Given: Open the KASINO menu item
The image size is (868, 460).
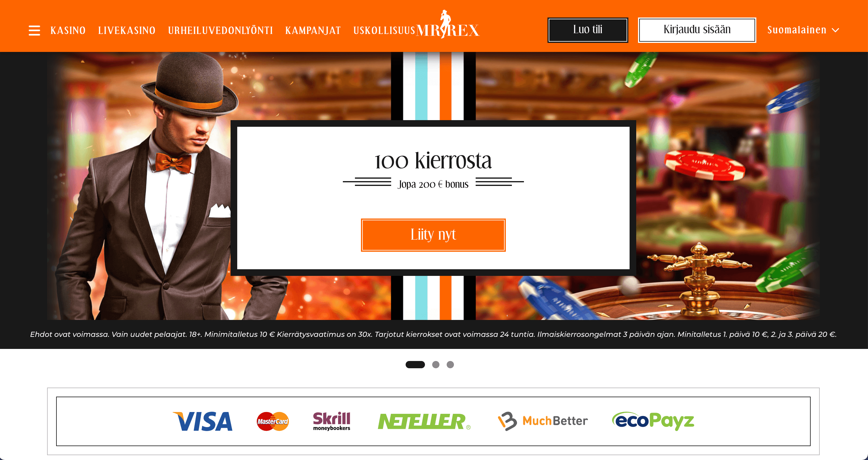Looking at the screenshot, I should 68,30.
